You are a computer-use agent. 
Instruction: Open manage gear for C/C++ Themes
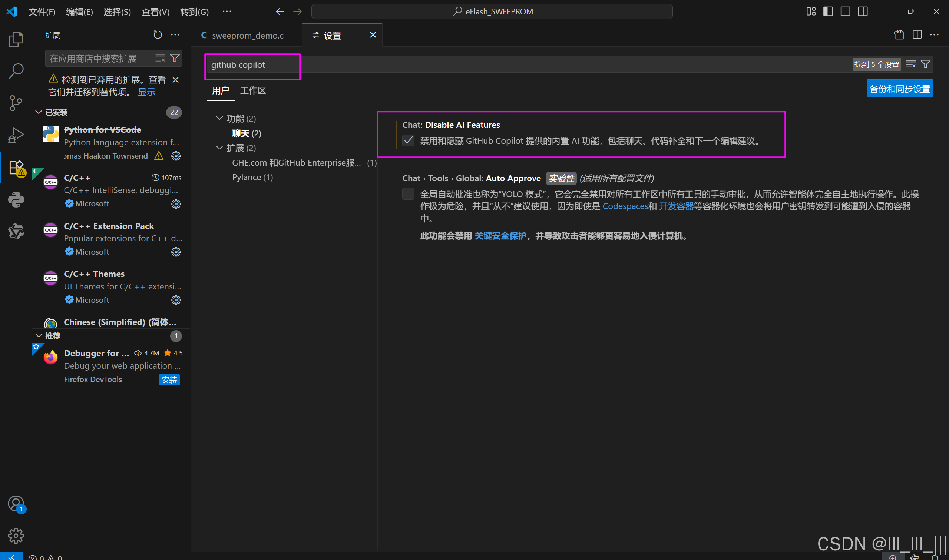(176, 300)
